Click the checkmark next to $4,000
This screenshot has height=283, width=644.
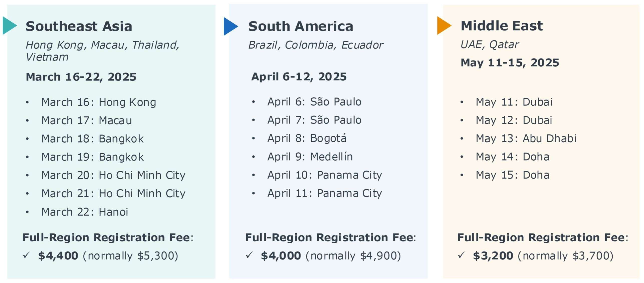tap(249, 255)
